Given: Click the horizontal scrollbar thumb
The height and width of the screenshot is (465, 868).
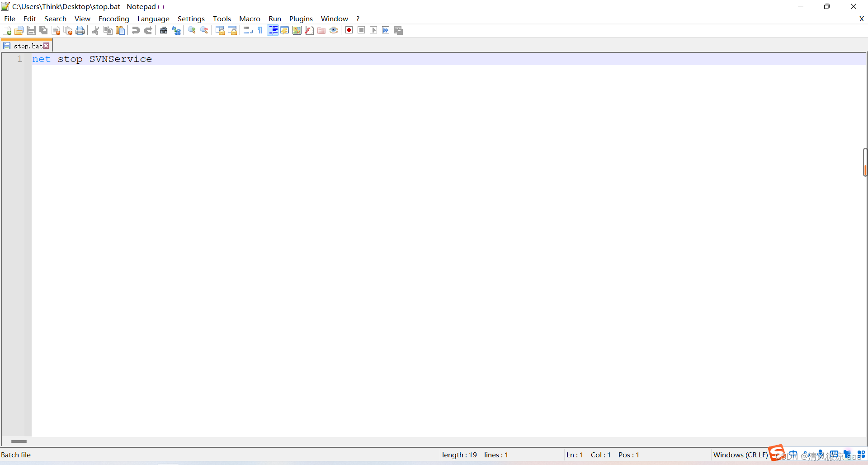Looking at the screenshot, I should coord(19,442).
